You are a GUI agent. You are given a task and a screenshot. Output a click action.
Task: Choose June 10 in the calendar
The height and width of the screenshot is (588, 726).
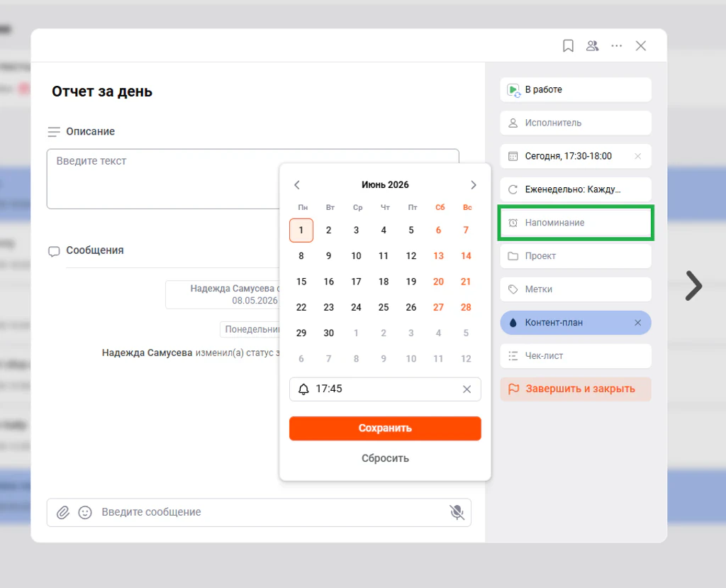[356, 256]
